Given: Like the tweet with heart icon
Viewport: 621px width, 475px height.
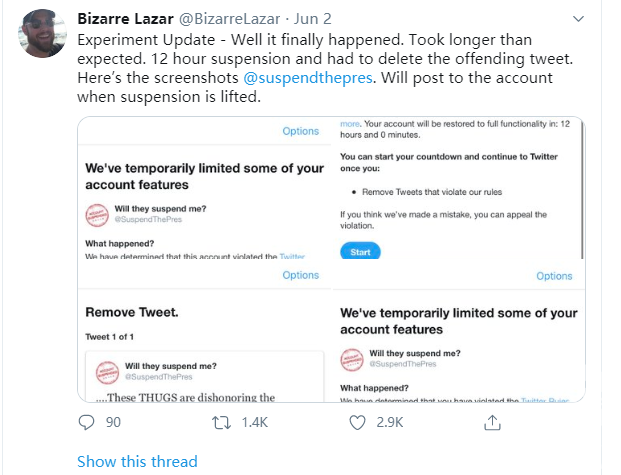Looking at the screenshot, I should 358,423.
